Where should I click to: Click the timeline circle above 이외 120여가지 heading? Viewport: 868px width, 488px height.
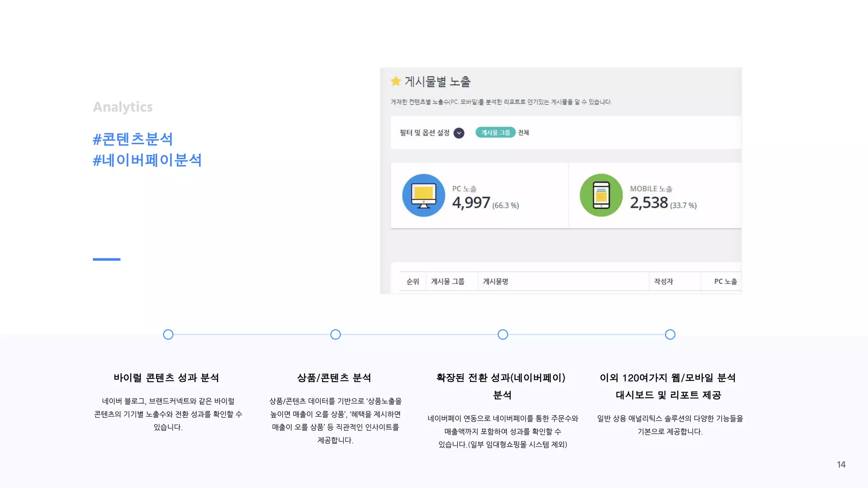point(670,335)
